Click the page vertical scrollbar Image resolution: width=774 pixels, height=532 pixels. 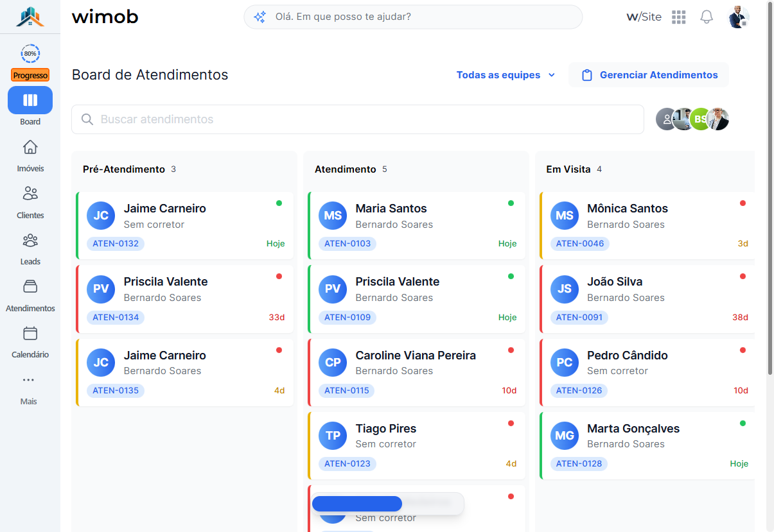point(770,187)
